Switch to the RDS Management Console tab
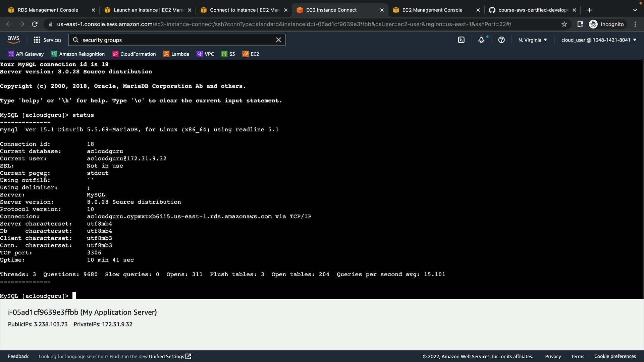 [x=48, y=10]
